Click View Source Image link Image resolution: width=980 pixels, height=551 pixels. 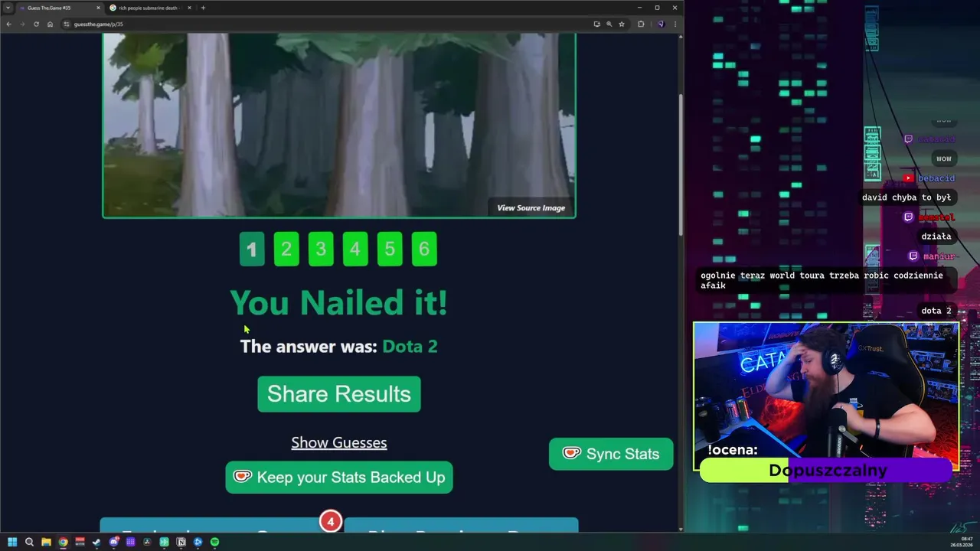pyautogui.click(x=531, y=207)
